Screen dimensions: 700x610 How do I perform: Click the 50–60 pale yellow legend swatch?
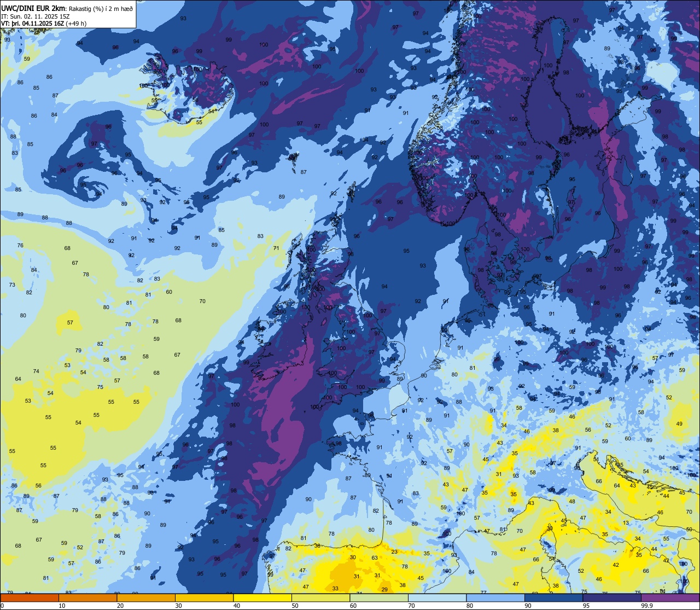(x=320, y=598)
